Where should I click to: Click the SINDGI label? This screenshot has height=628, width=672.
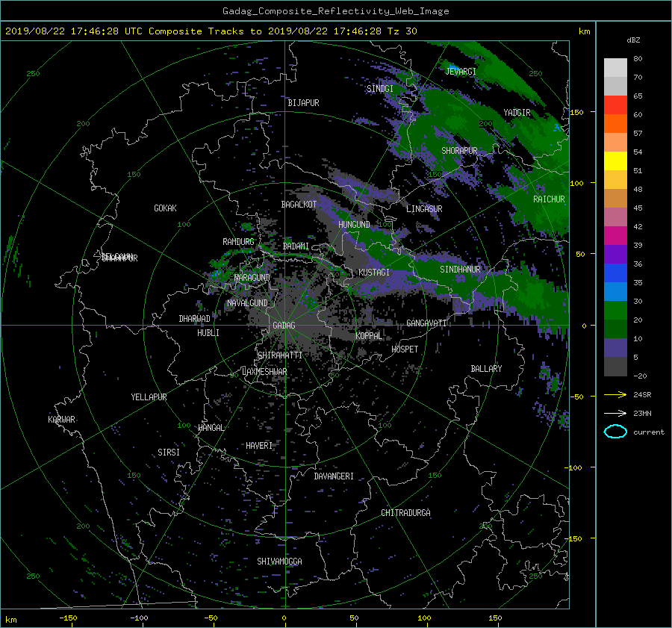pos(380,89)
